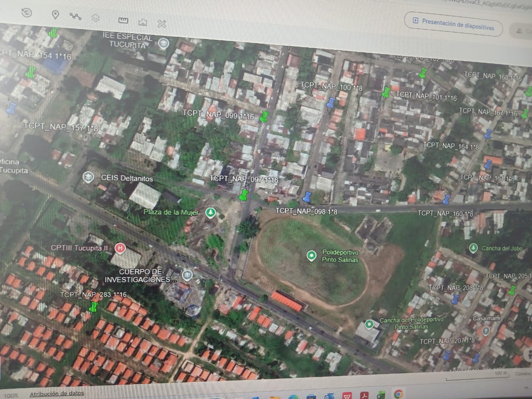Open the crossed tools icon in toolbar
Image resolution: width=532 pixels, height=399 pixels.
coord(162,24)
